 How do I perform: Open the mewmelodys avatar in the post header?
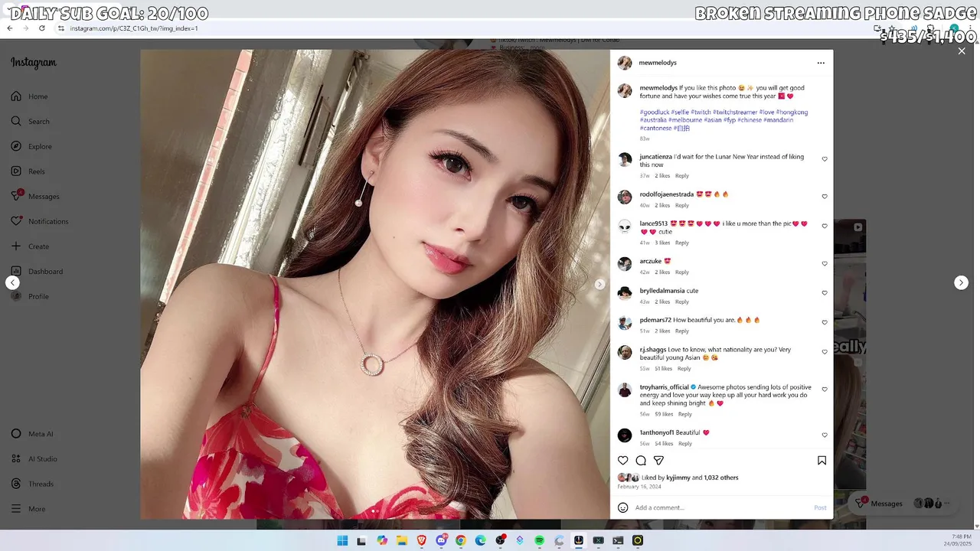pyautogui.click(x=625, y=63)
